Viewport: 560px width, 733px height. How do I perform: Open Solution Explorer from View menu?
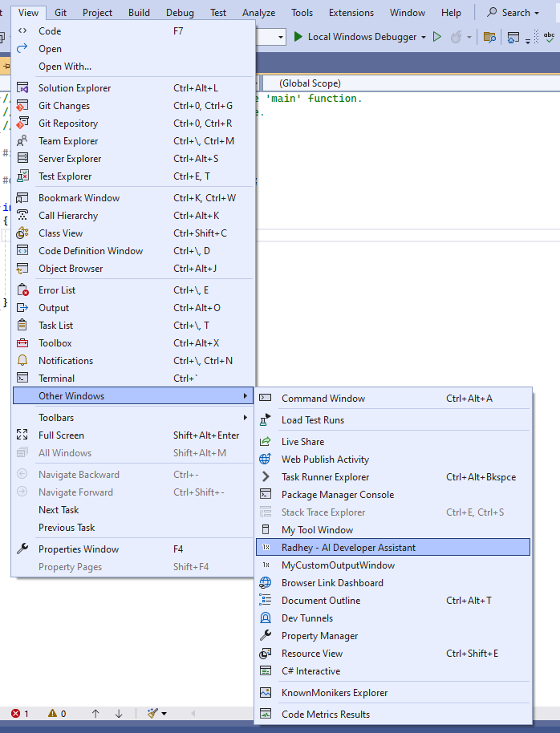pyautogui.click(x=133, y=88)
